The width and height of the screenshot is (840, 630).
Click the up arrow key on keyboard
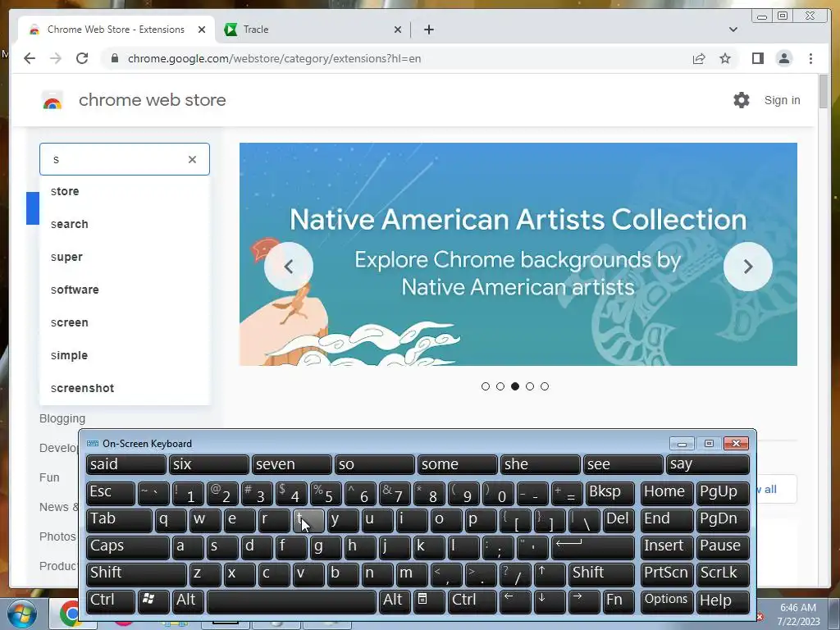coord(549,573)
